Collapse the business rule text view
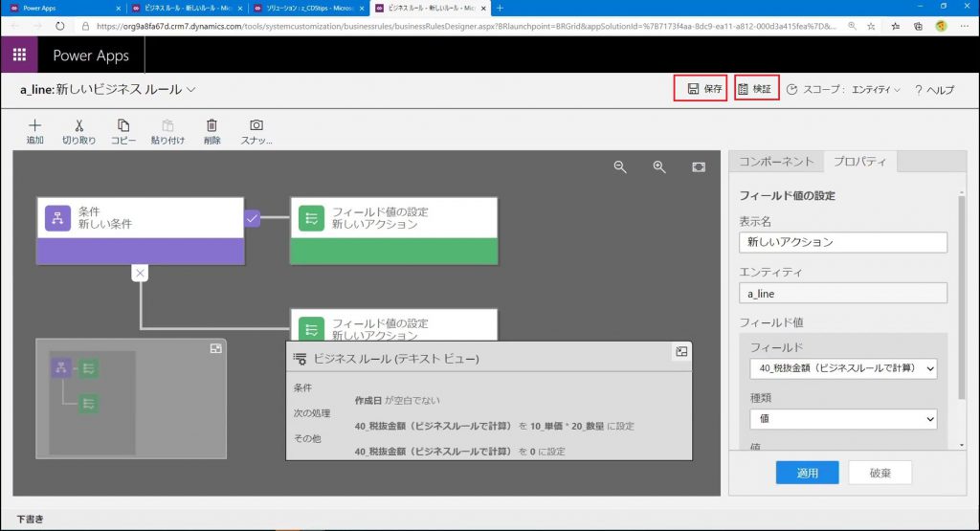Screen dimensions: 980x531 [x=681, y=352]
